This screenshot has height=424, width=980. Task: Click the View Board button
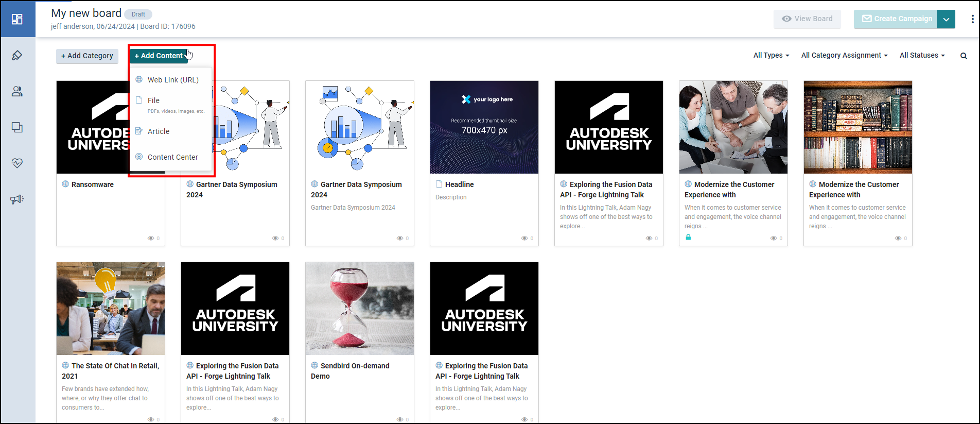807,19
